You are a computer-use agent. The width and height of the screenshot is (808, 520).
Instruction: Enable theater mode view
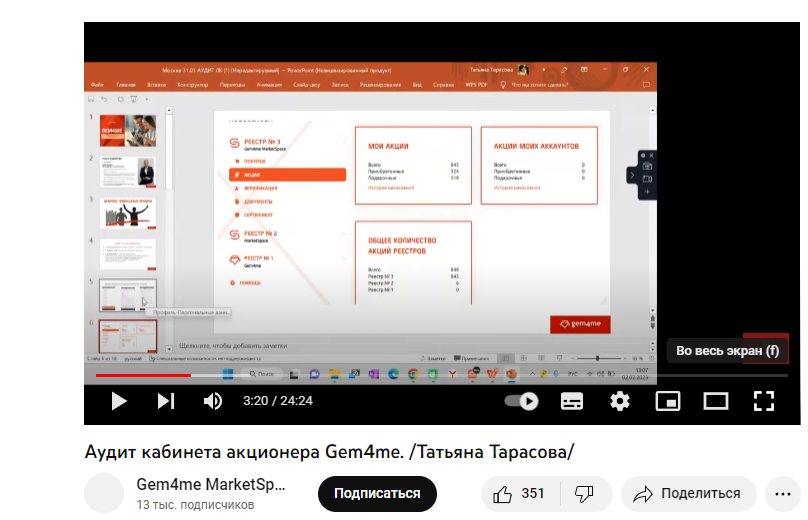[716, 401]
